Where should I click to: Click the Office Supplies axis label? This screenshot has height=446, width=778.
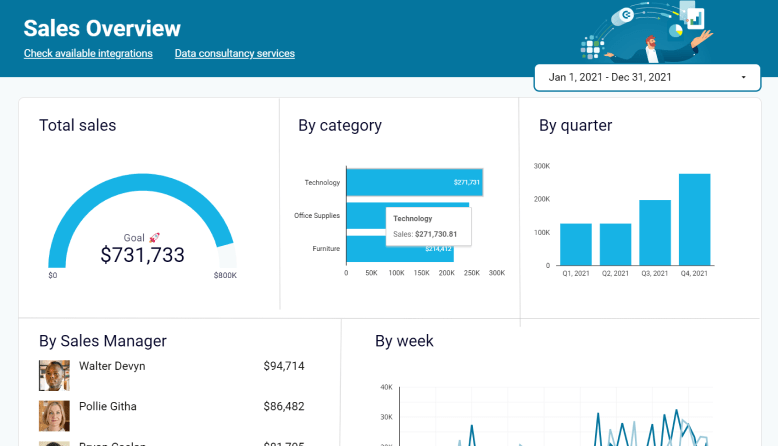(x=317, y=215)
